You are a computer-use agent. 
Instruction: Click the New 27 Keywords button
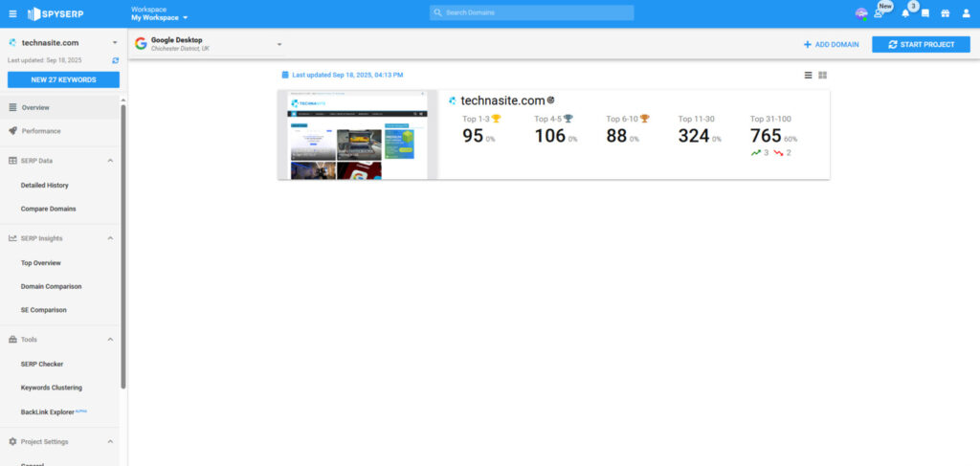[x=63, y=79]
